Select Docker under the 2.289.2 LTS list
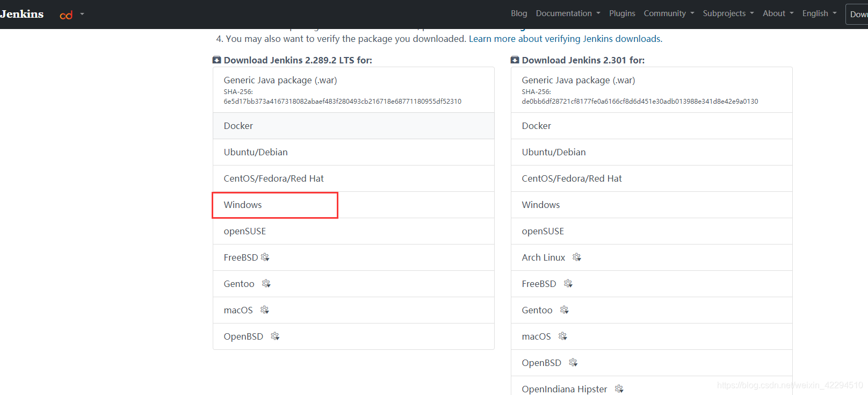The width and height of the screenshot is (868, 395). 353,126
